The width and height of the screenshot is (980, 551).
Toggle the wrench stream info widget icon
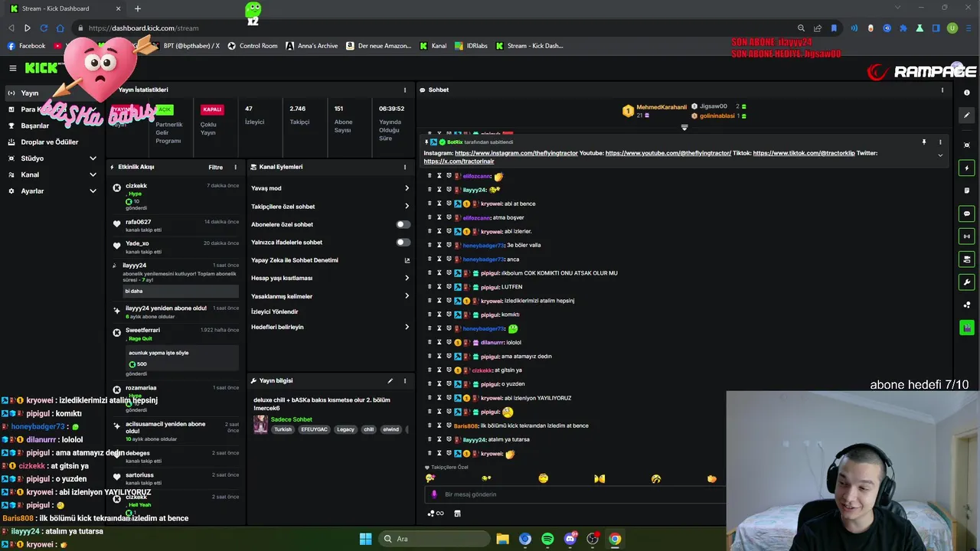pyautogui.click(x=967, y=282)
